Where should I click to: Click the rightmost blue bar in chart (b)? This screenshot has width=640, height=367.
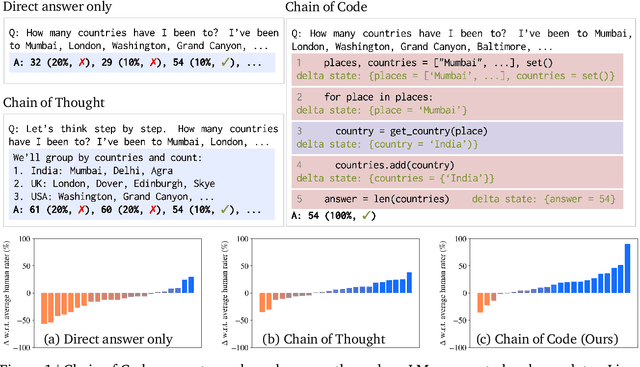[x=409, y=282]
